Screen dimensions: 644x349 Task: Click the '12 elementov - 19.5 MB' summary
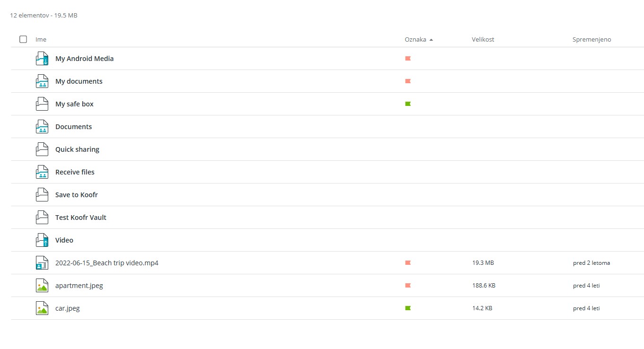[44, 16]
